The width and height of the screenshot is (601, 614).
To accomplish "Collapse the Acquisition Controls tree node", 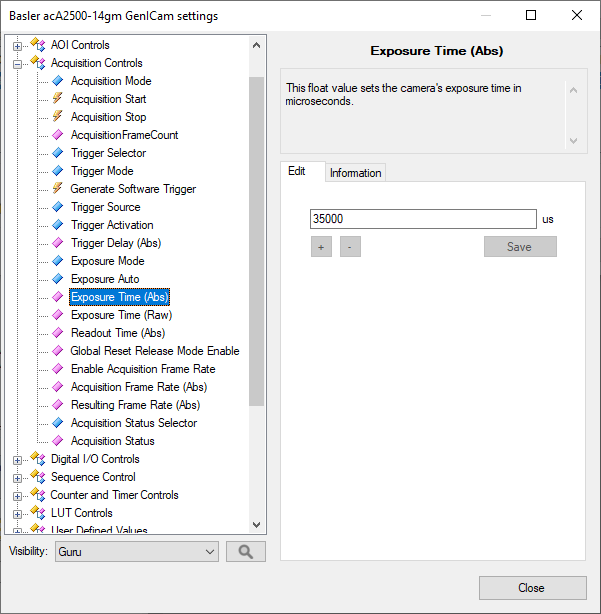I will click(x=17, y=63).
